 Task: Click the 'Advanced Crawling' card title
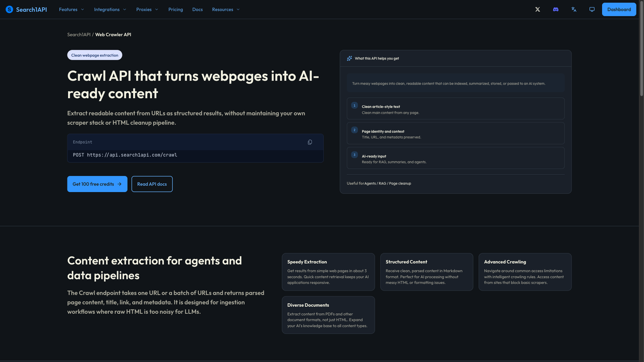(x=505, y=262)
